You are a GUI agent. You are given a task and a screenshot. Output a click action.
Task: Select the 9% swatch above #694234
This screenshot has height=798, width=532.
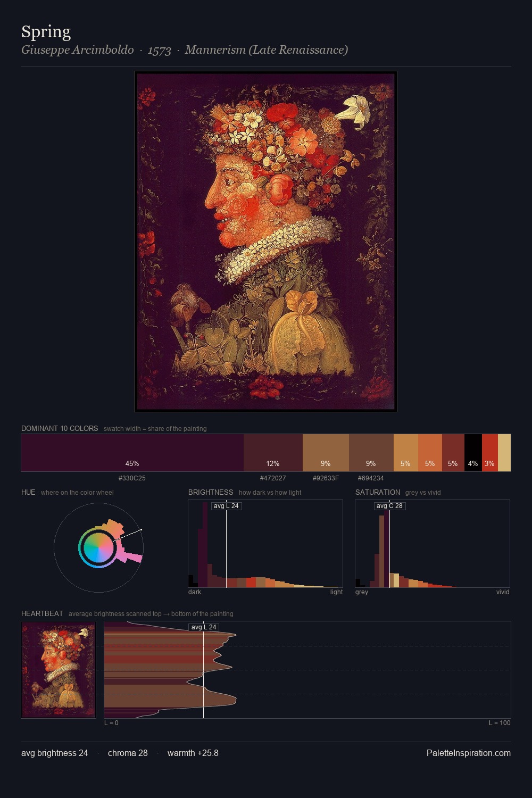click(371, 453)
